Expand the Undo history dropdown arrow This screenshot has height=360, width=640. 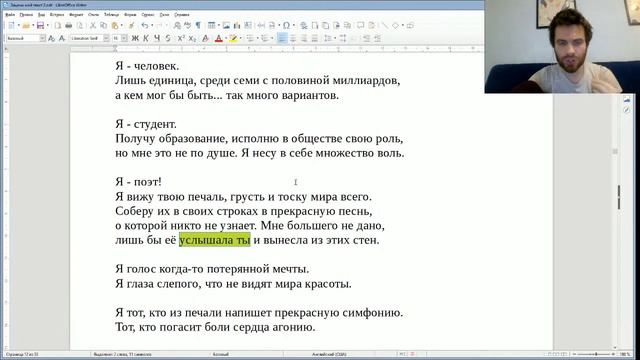point(152,25)
